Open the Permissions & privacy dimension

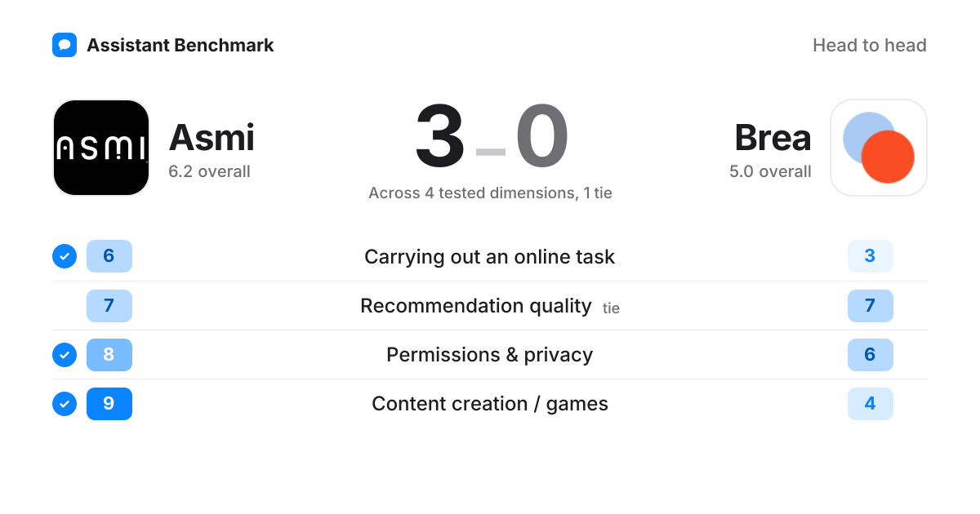coord(490,355)
